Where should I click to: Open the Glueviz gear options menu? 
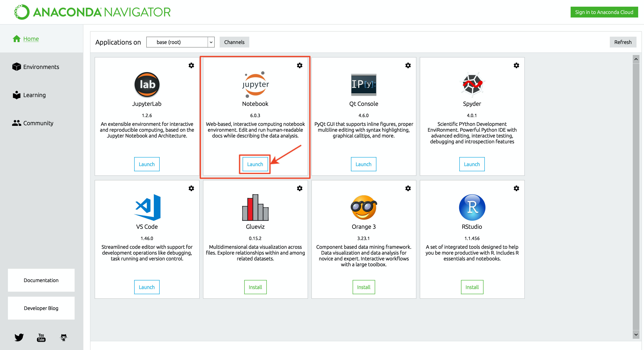click(x=299, y=188)
